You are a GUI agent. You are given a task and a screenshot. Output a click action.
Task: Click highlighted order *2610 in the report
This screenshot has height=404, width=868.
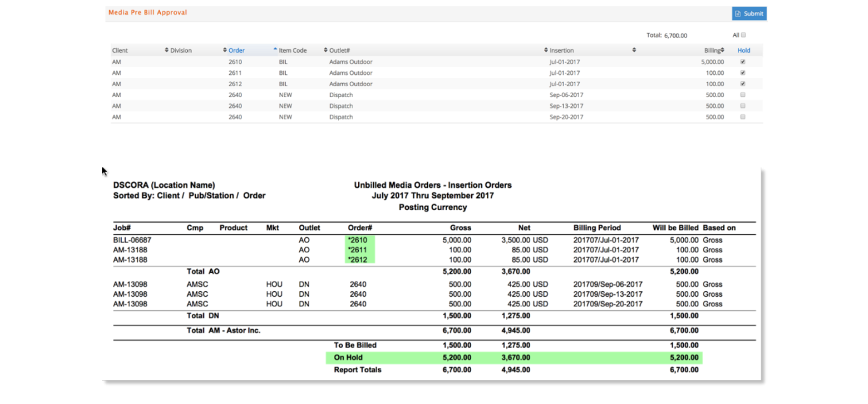tap(357, 240)
